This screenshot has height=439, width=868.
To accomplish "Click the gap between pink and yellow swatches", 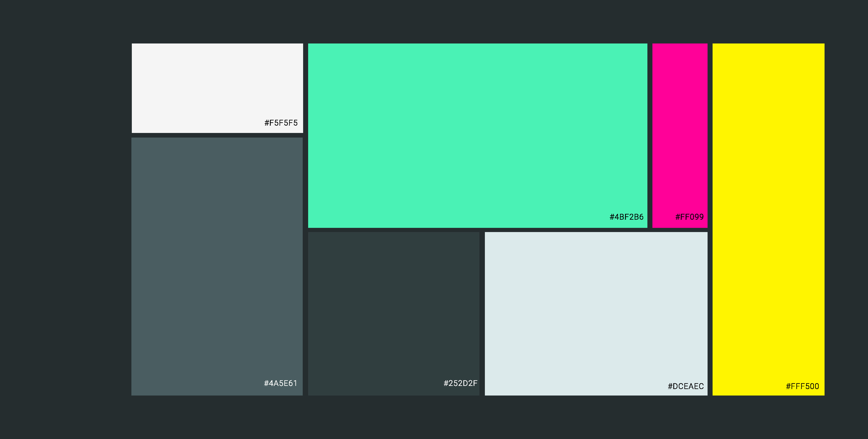I will (x=710, y=135).
